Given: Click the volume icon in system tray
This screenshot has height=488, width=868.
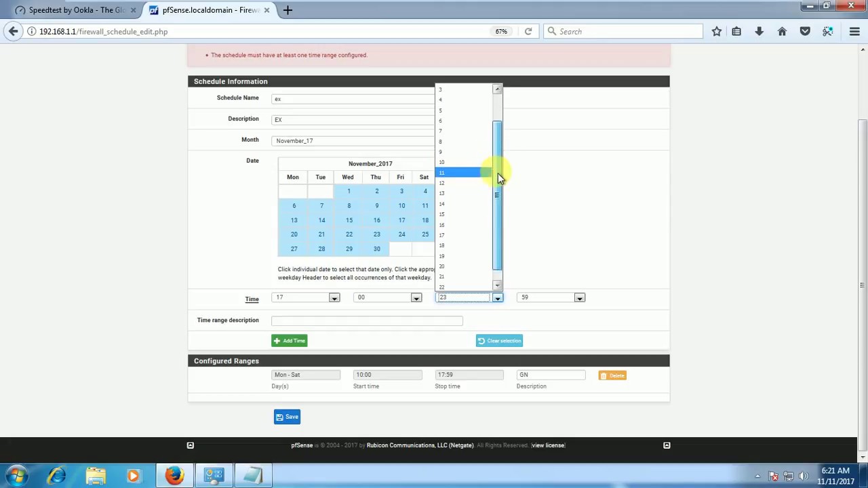Looking at the screenshot, I should click(804, 476).
